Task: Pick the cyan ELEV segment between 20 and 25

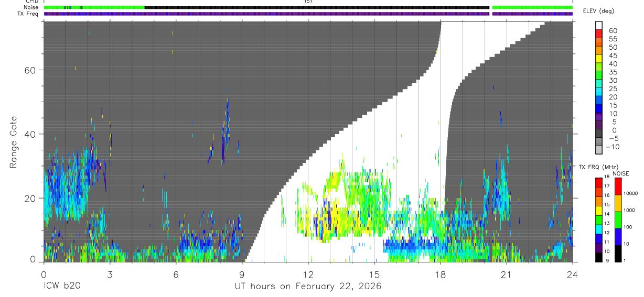Action: [x=599, y=92]
